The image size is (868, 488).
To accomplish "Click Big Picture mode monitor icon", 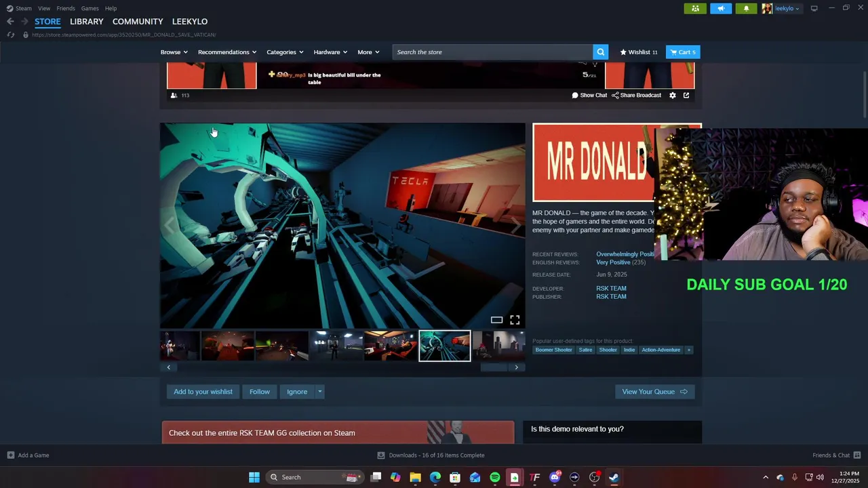I will coord(814,8).
